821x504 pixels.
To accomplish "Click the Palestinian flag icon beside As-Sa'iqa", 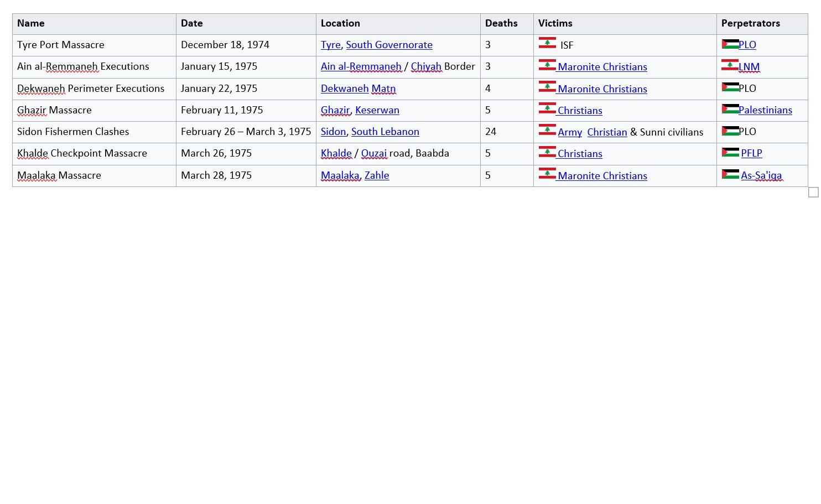I will click(730, 174).
